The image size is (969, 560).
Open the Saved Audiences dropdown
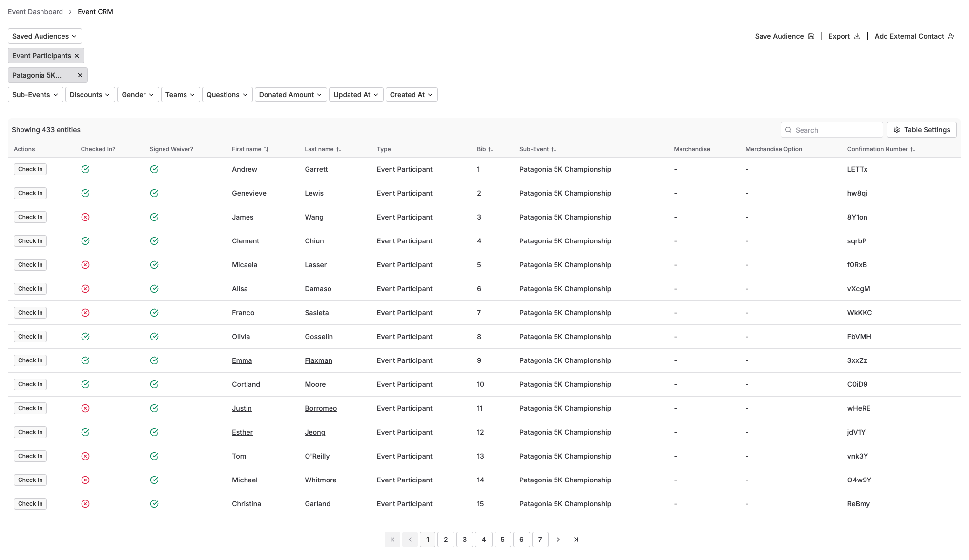tap(44, 36)
